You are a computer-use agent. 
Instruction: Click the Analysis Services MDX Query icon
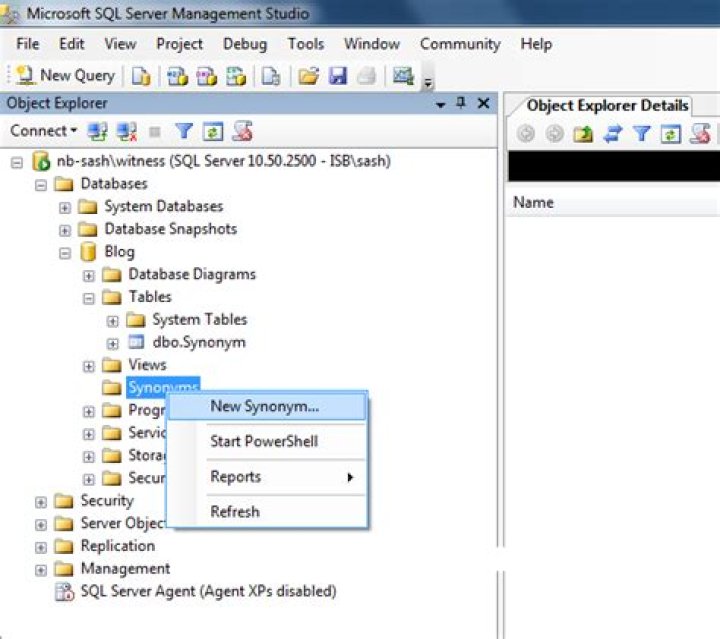pos(177,76)
